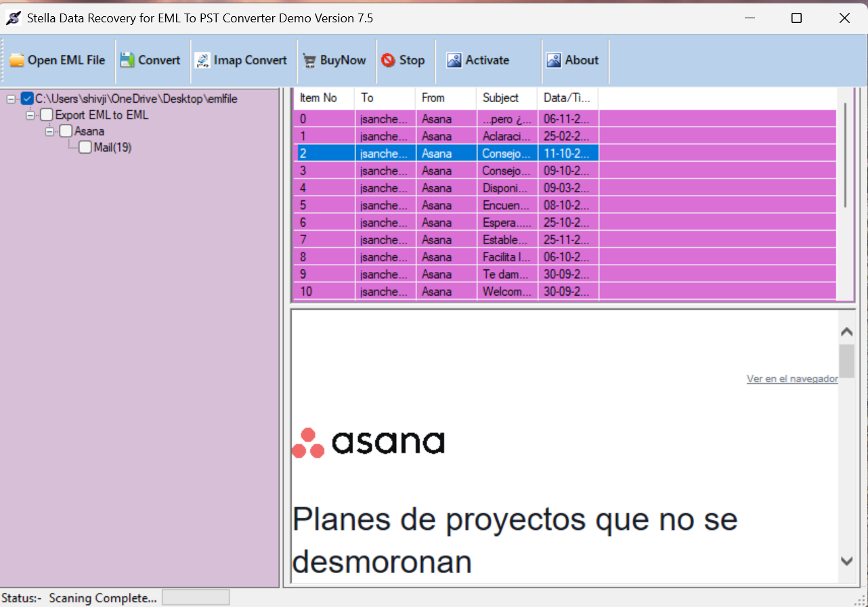Select the Mail(19) tree item

[112, 148]
